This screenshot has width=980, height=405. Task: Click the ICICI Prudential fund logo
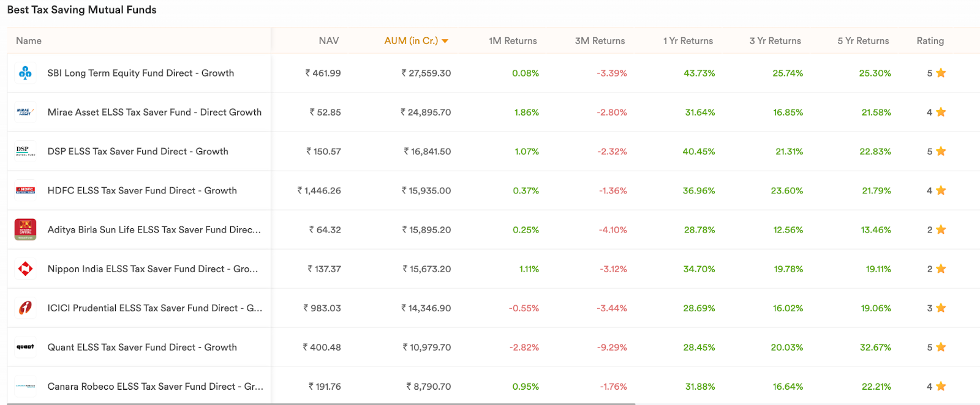coord(25,308)
